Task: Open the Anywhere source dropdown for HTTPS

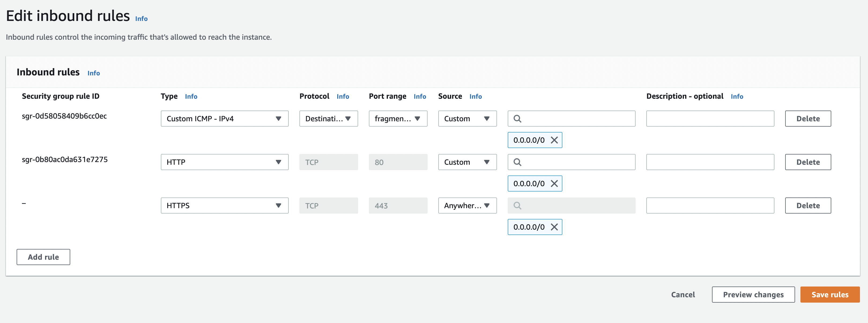Action: click(467, 206)
